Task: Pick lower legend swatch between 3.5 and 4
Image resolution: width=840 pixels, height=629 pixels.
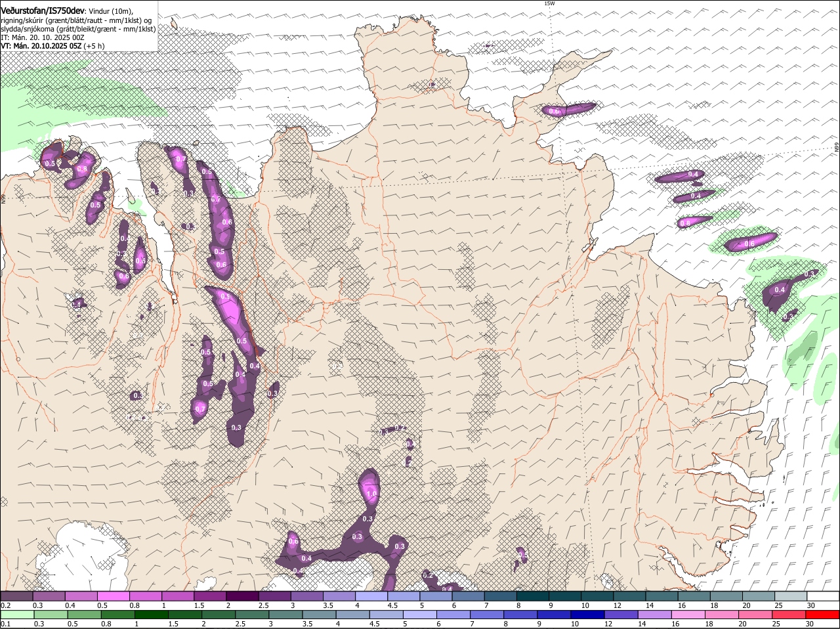Action: (320, 615)
